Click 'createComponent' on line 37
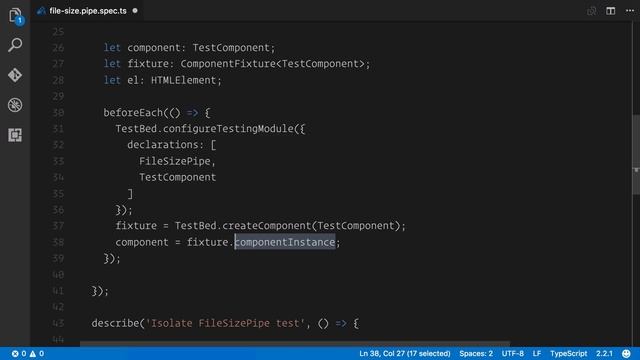The height and width of the screenshot is (360, 640). coord(267,226)
